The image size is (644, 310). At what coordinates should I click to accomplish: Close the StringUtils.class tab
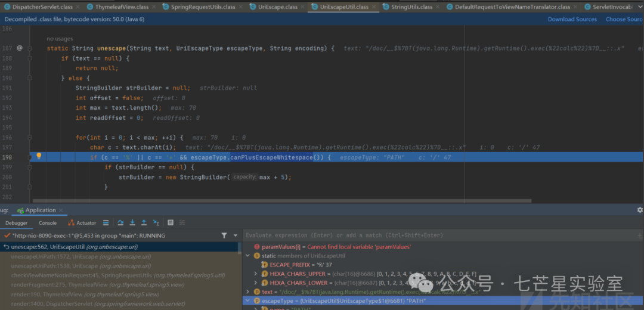(x=438, y=7)
